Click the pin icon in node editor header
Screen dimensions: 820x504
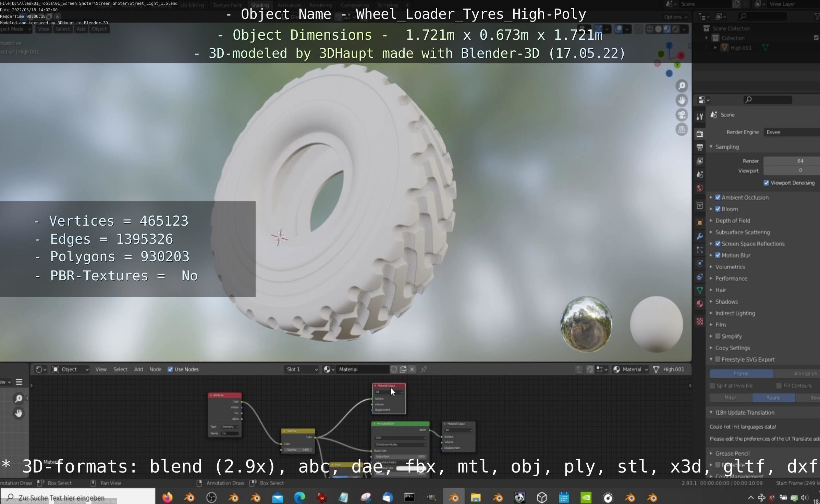pyautogui.click(x=424, y=369)
